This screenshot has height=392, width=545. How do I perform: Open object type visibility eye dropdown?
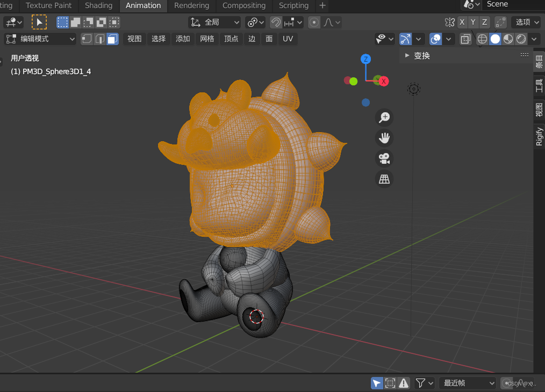(x=384, y=39)
